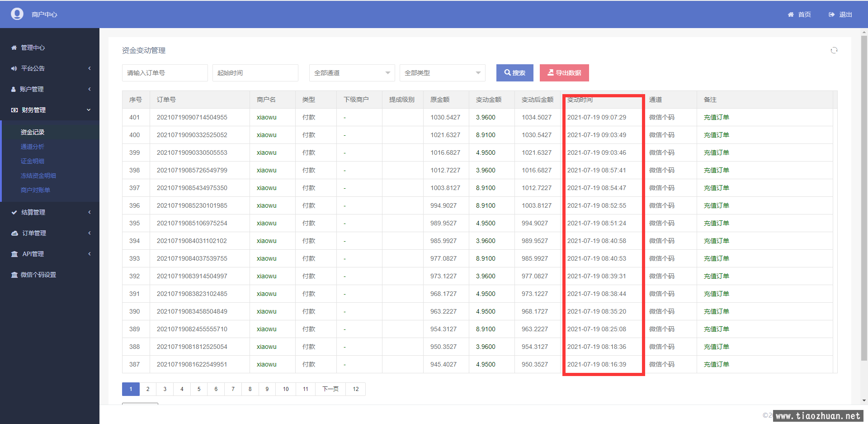868x424 pixels.
Task: Open the 全部通道 dropdown
Action: click(x=352, y=73)
